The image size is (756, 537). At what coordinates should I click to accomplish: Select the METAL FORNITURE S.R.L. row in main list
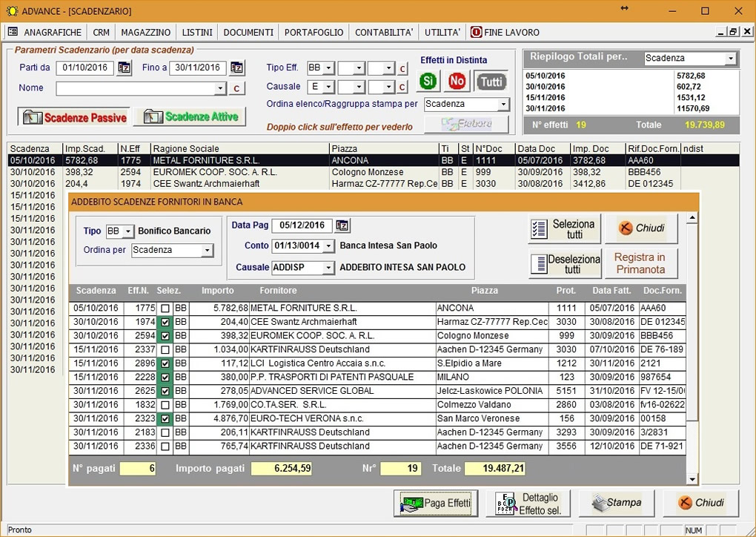pos(373,161)
